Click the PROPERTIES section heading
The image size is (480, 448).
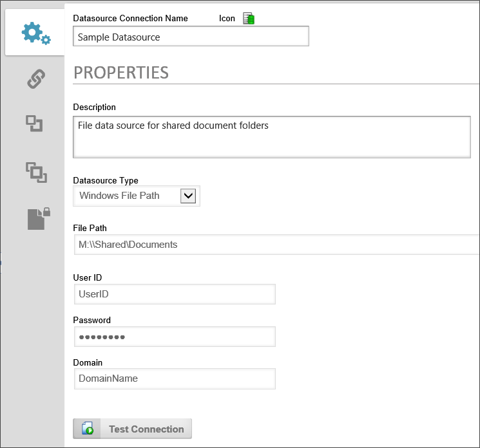point(121,72)
